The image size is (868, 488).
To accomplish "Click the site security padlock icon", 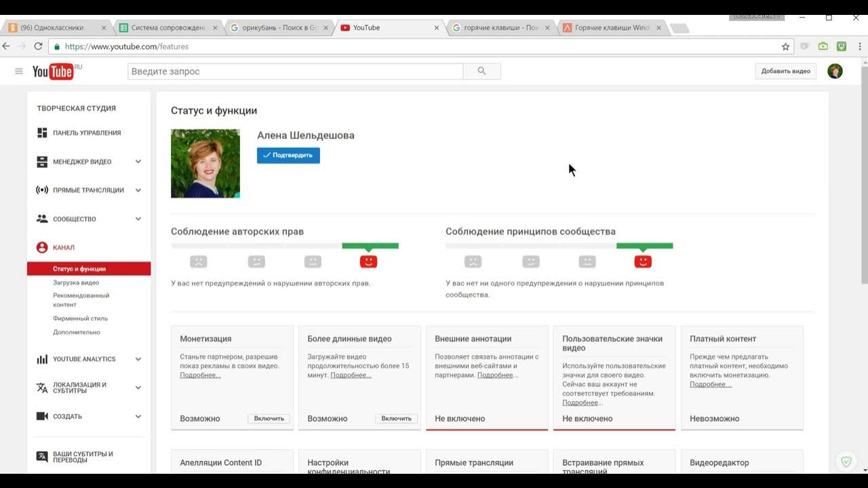I will pos(57,47).
